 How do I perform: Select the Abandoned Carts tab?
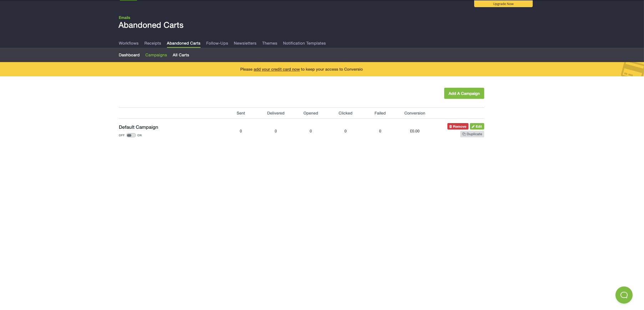coord(183,43)
